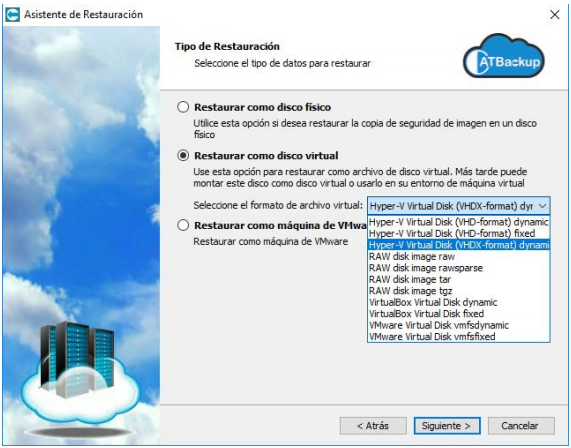Select VMware Virtual Disk vmfsdynamic
The width and height of the screenshot is (571, 448).
458,325
